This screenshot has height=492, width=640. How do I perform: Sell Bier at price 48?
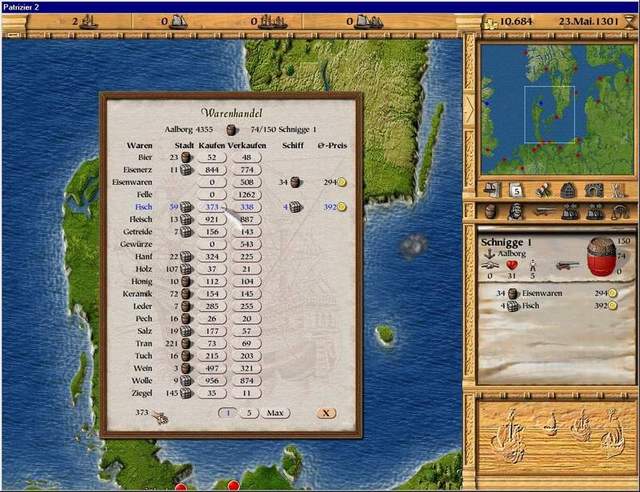(x=247, y=157)
